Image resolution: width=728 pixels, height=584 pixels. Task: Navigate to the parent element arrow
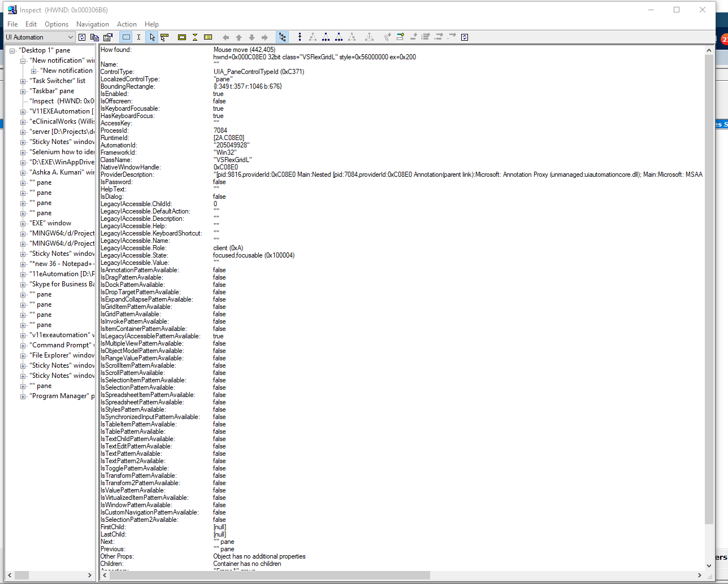(x=238, y=37)
